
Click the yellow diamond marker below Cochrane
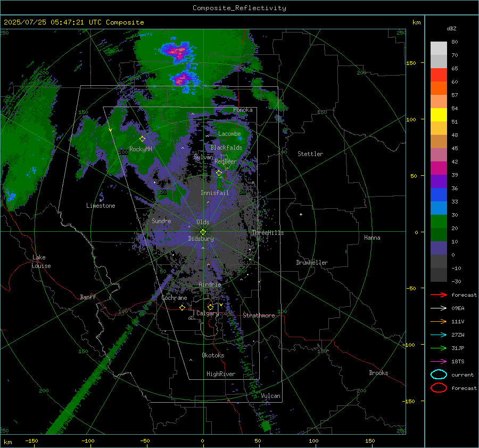coord(183,307)
